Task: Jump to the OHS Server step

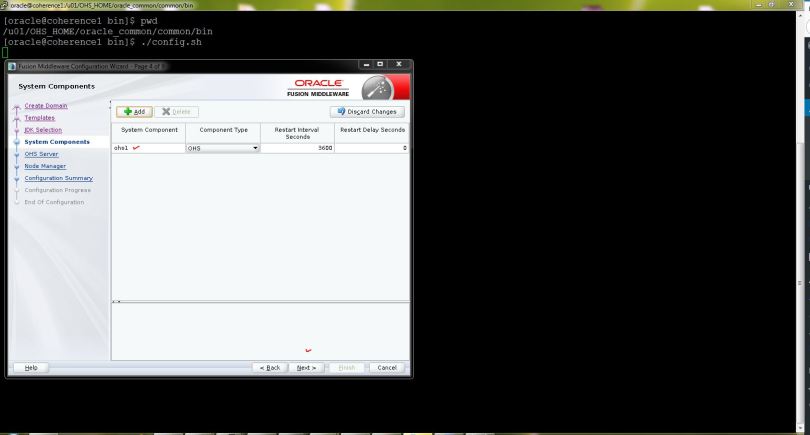Action: pyautogui.click(x=41, y=154)
